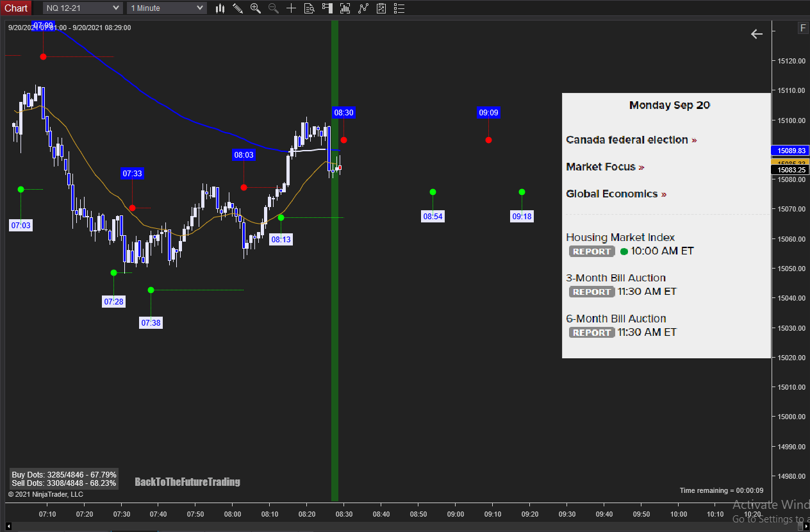This screenshot has height=532, width=810.
Task: Open the indicators icon
Action: (363, 8)
